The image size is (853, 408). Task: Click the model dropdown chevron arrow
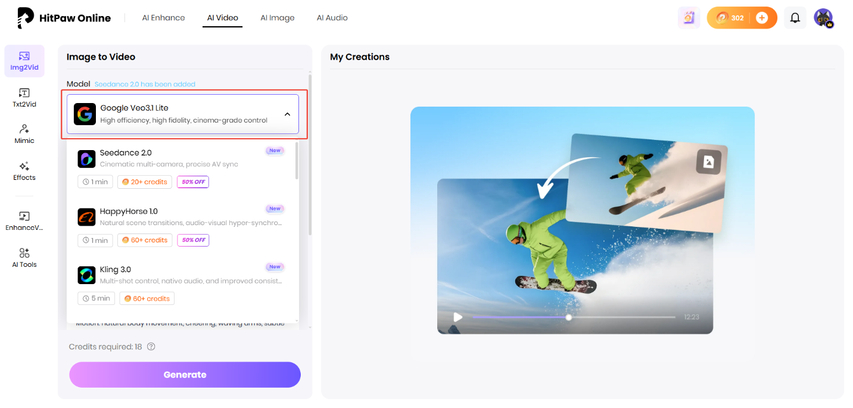(287, 114)
